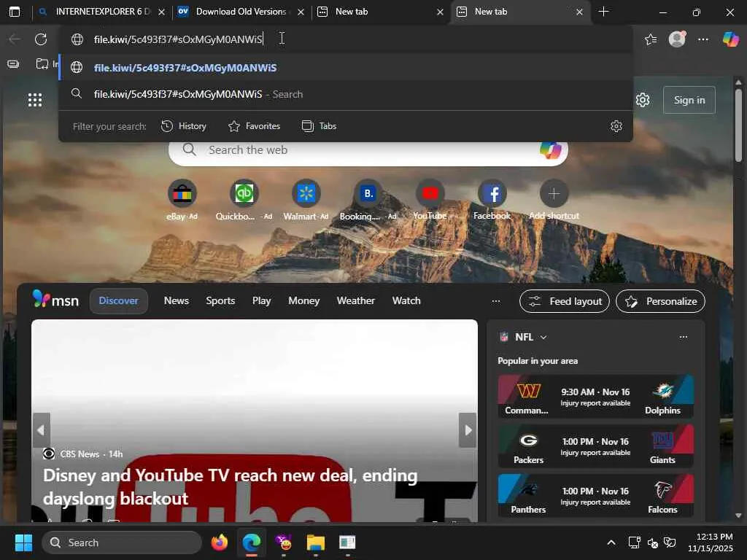Click the address bar URL field
Viewport: 747px width, 560px height.
[x=346, y=39]
